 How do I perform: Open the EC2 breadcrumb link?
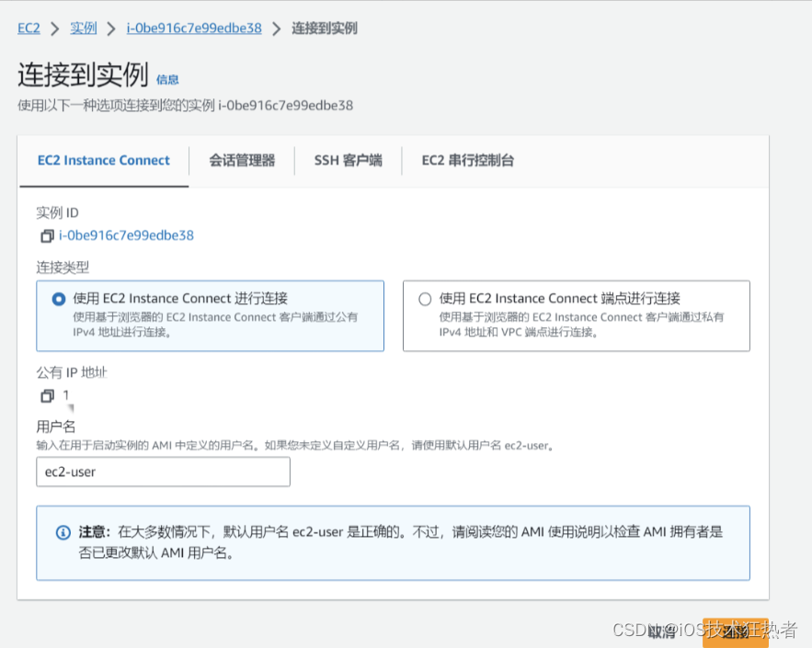(28, 28)
